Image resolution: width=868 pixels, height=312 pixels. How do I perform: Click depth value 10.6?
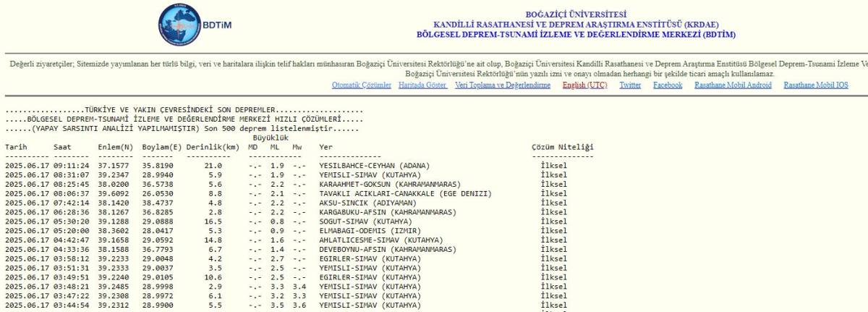pos(213,278)
